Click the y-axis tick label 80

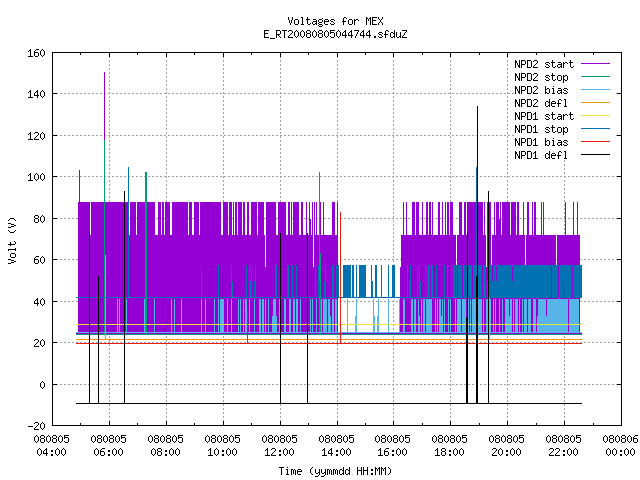[39, 219]
